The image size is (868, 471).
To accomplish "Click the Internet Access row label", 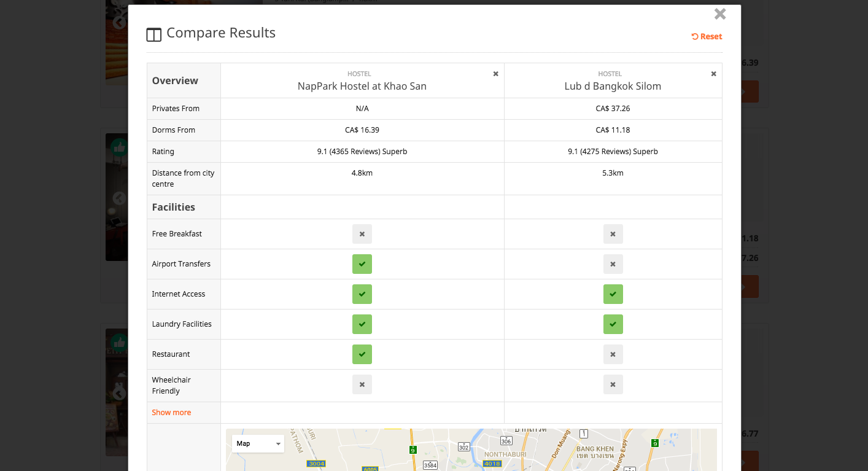I will click(x=179, y=294).
